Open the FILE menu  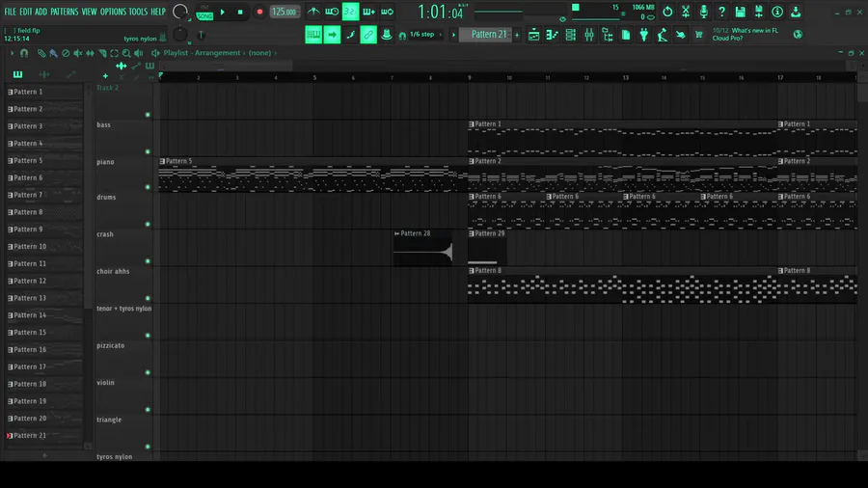point(11,12)
